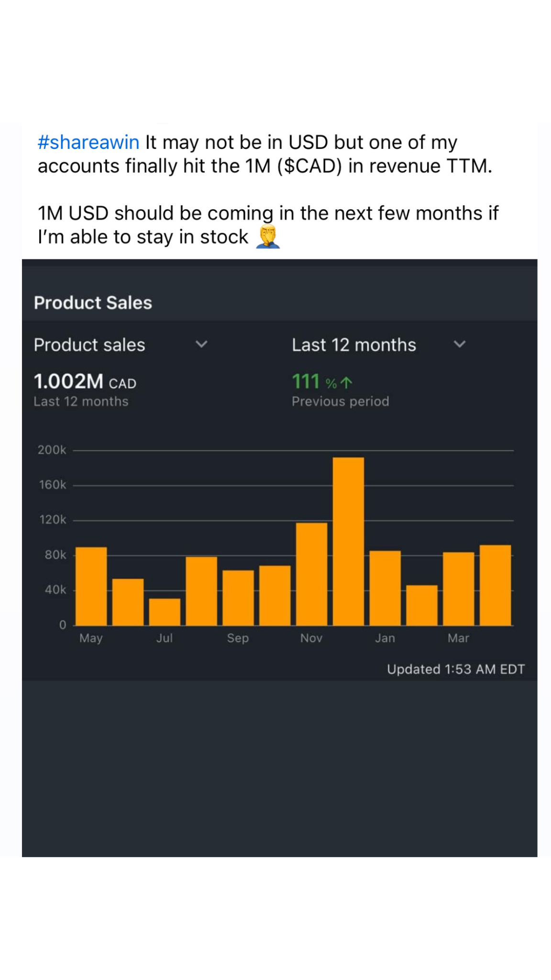Click the 200k label on the y-axis
Viewport: 551px width, 980px height.
52,450
